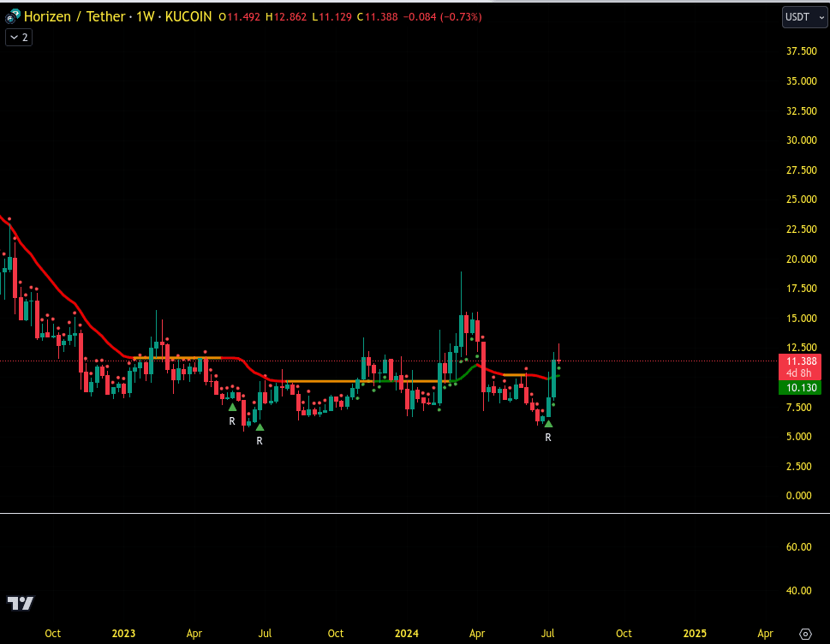Click the 37.500 price scale label

tap(802, 51)
